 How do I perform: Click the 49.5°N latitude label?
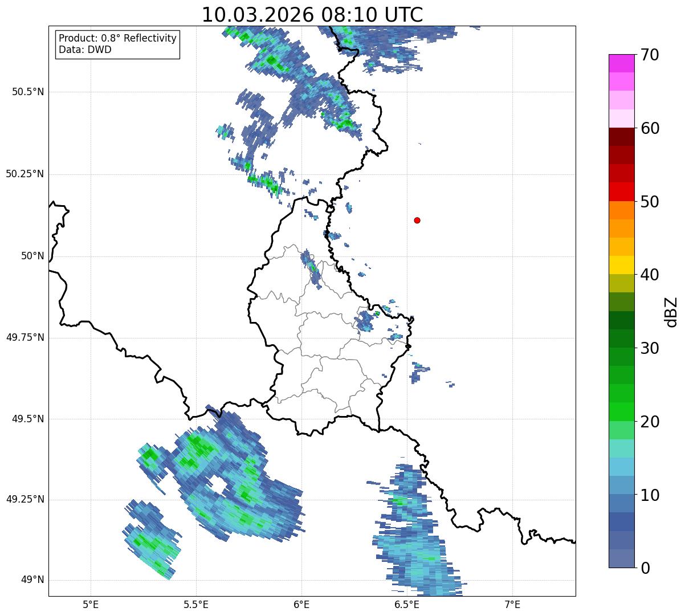coord(28,419)
